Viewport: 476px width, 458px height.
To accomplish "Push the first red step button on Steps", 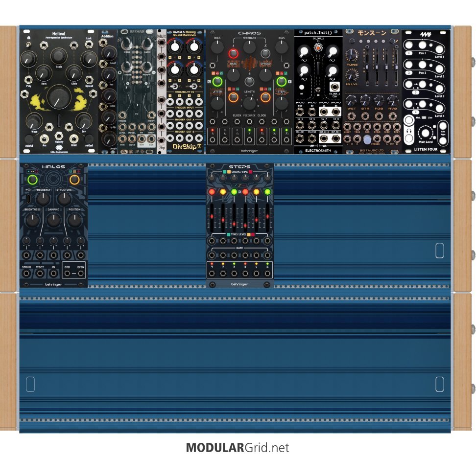I will [x=212, y=192].
